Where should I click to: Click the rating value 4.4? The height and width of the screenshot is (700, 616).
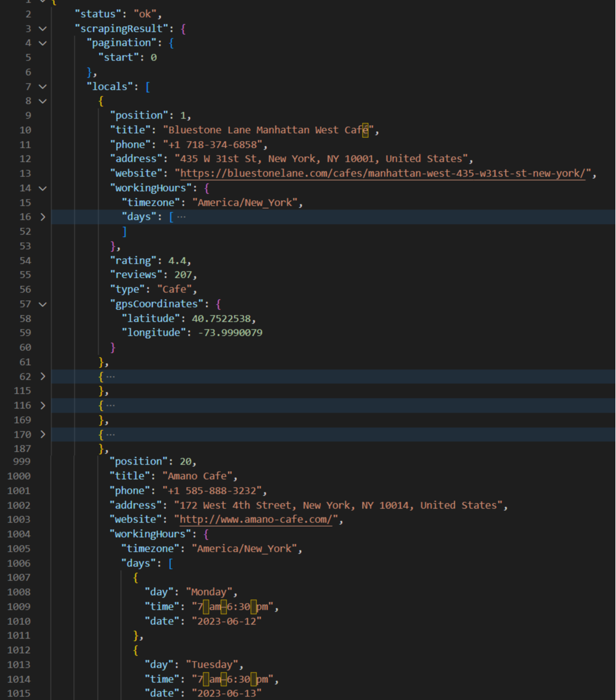(x=176, y=261)
